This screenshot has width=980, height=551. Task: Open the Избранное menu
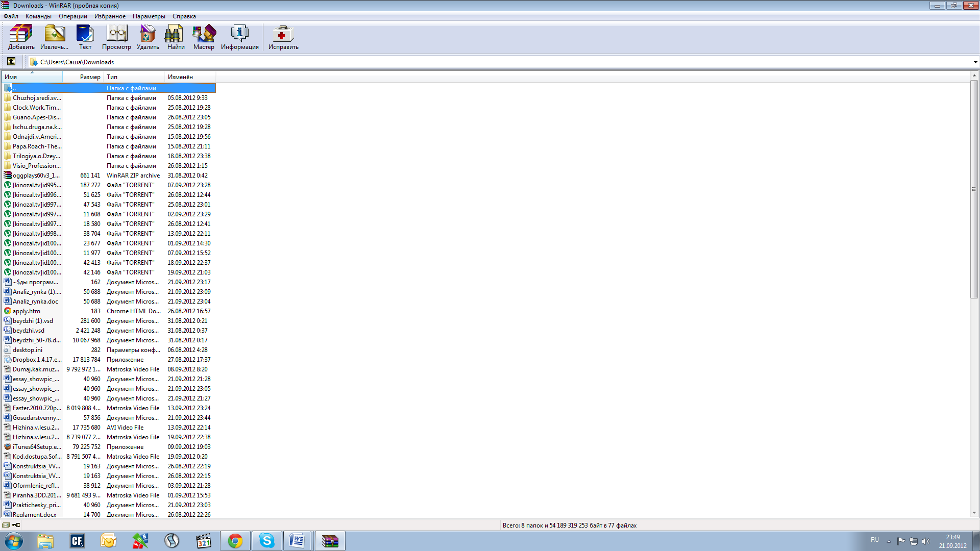coord(110,16)
